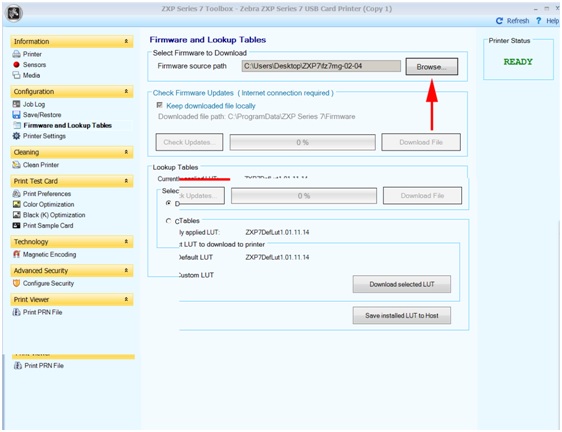The image size is (562, 432).
Task: Click the Refresh link text
Action: [x=518, y=21]
